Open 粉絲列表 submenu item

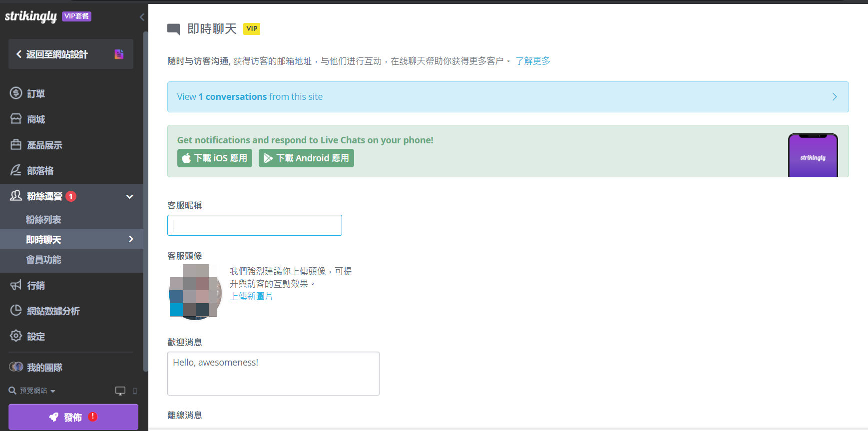click(x=43, y=220)
